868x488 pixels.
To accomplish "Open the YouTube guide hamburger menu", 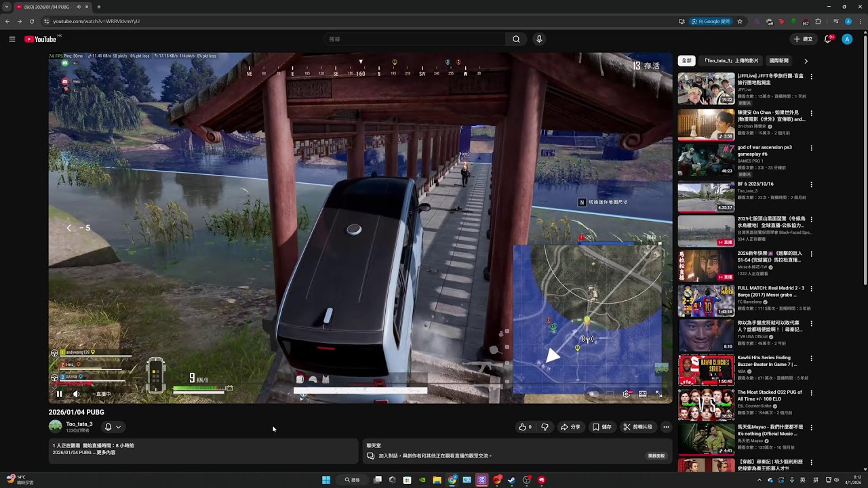I will 12,39.
